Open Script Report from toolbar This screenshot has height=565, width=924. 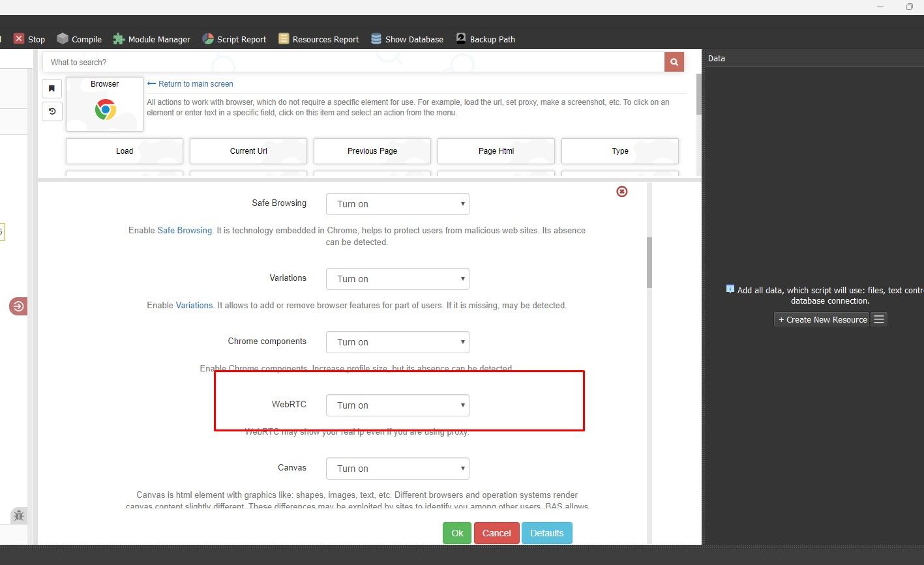[208, 39]
